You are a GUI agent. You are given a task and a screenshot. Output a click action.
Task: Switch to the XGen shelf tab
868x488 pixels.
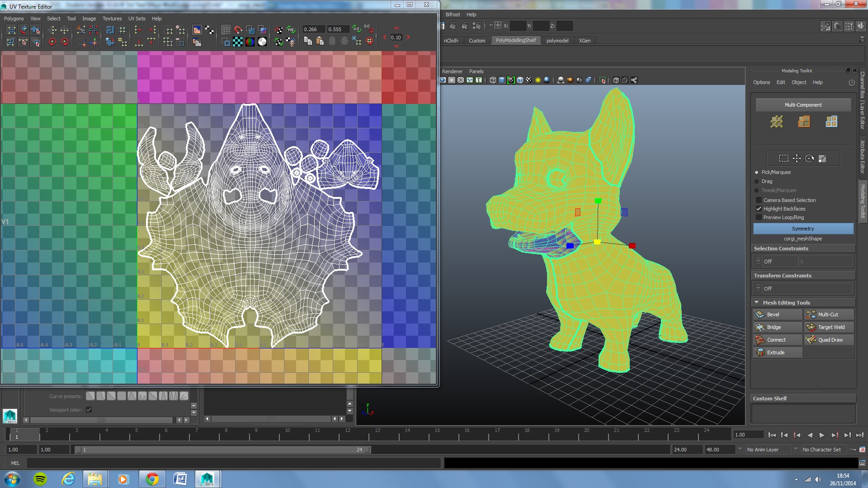coord(585,41)
